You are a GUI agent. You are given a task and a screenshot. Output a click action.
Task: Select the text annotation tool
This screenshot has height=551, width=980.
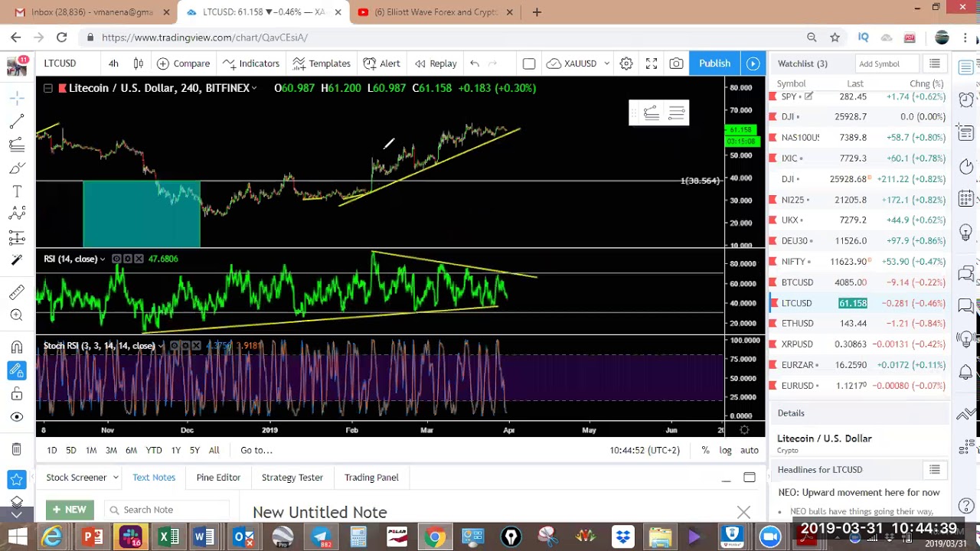click(16, 191)
